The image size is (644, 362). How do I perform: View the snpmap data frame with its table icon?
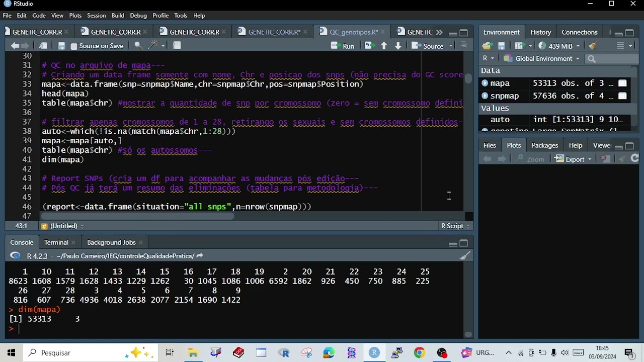(622, 96)
